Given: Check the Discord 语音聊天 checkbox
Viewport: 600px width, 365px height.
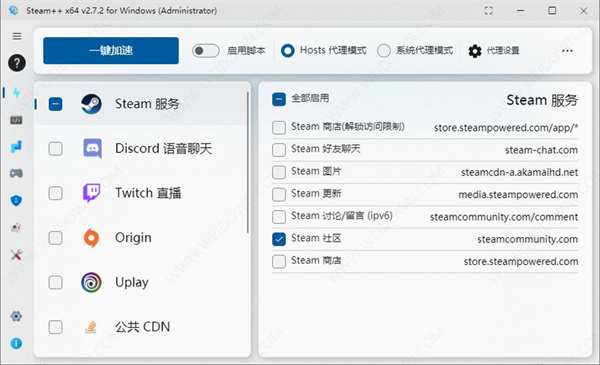Looking at the screenshot, I should [55, 148].
